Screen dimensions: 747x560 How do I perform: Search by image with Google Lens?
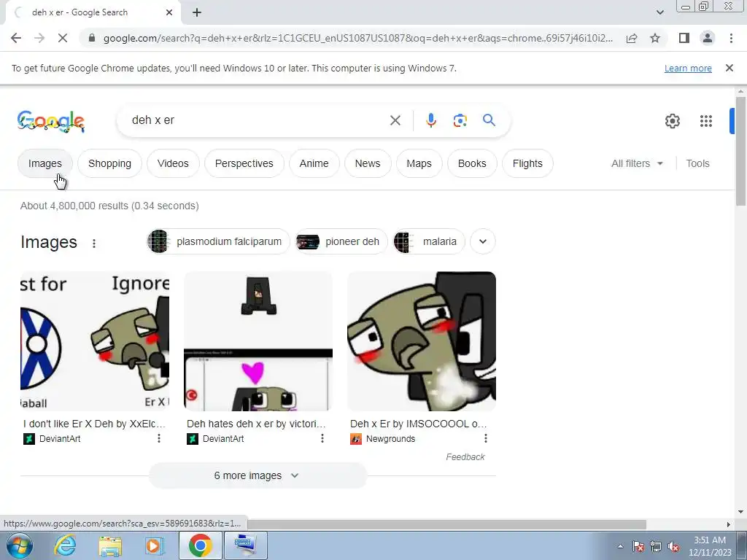460,120
